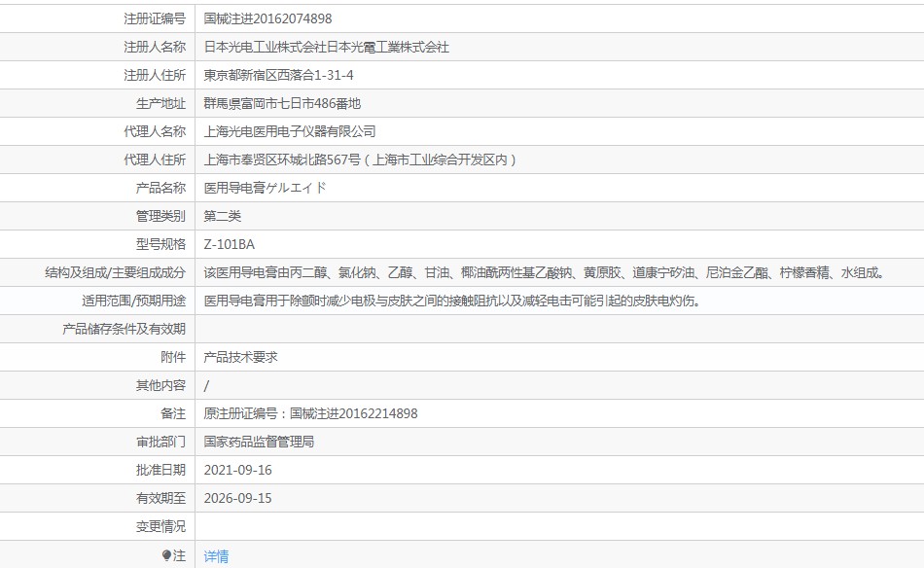924x568 pixels.
Task: Click the 产品名称 label
Action: pyautogui.click(x=160, y=188)
